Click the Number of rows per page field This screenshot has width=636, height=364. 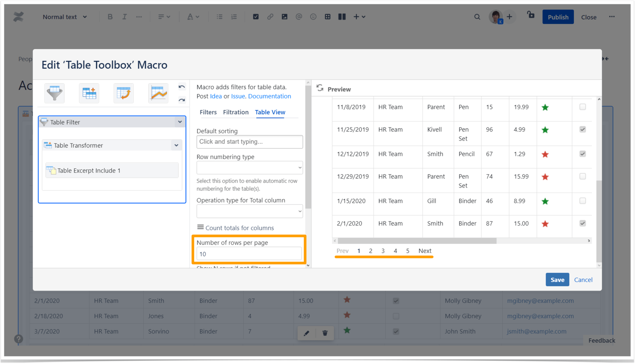(249, 254)
